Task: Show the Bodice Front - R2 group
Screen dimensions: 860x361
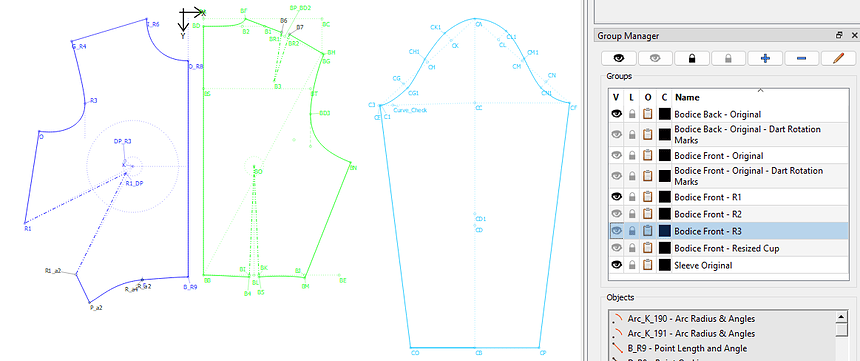Action: click(x=616, y=214)
